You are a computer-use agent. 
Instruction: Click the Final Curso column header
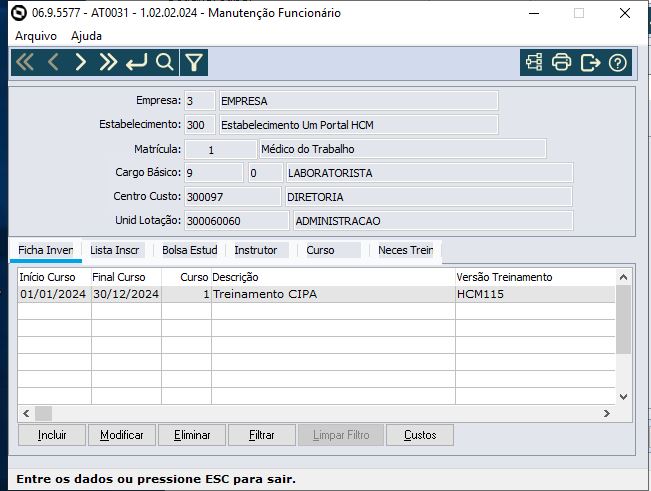(126, 277)
